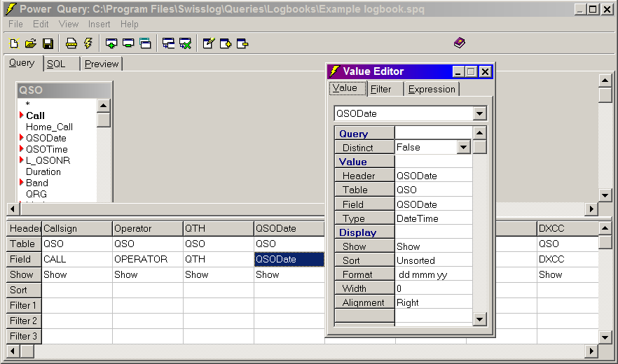Click the CALL field cell
The width and height of the screenshot is (618, 364).
(77, 259)
